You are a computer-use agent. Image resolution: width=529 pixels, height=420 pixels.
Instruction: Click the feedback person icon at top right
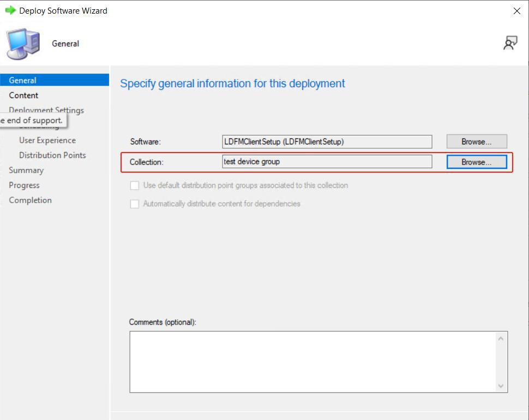[x=510, y=44]
